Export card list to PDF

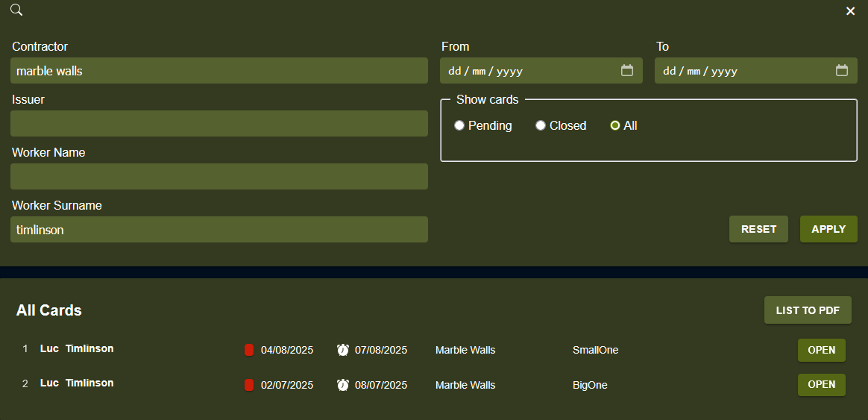click(808, 310)
